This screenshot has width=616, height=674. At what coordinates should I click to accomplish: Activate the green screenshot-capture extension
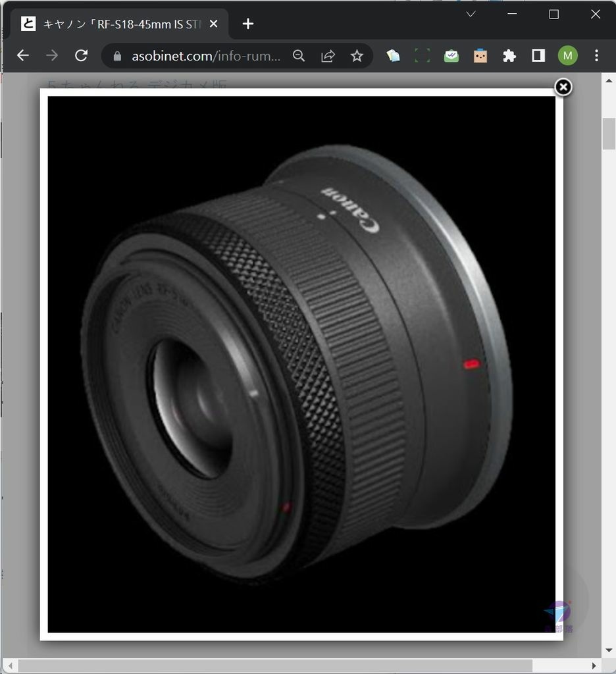pyautogui.click(x=422, y=55)
